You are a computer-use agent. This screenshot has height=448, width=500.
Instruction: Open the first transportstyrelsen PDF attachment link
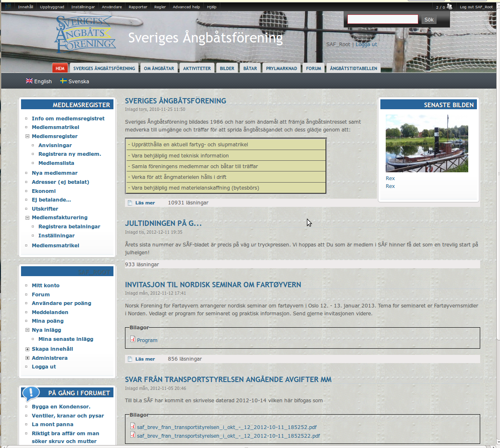coord(226,427)
